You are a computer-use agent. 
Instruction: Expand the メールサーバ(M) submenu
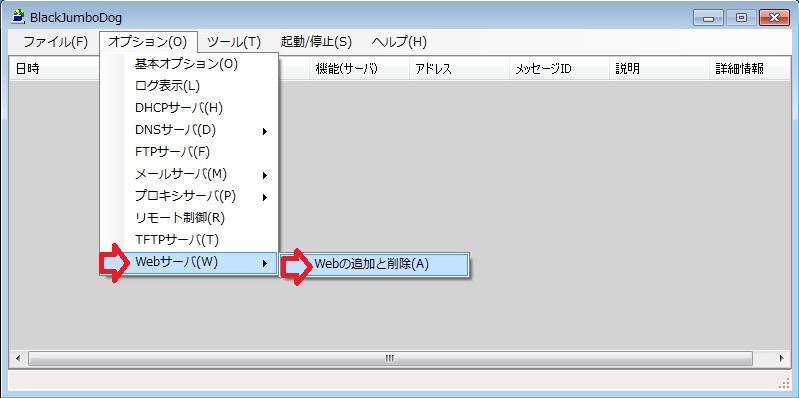pos(189,174)
